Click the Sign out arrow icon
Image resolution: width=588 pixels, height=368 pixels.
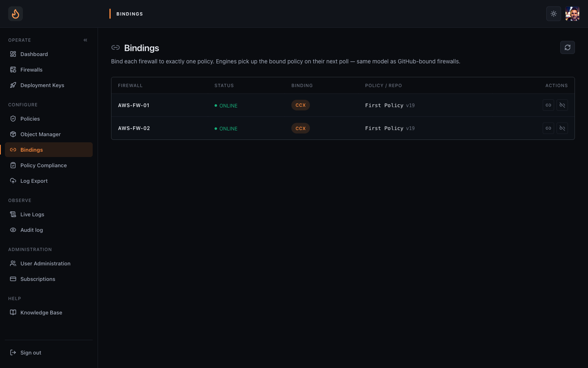[13, 352]
